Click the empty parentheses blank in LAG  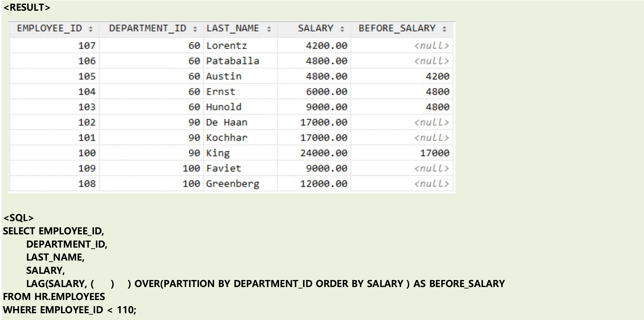[x=103, y=284]
